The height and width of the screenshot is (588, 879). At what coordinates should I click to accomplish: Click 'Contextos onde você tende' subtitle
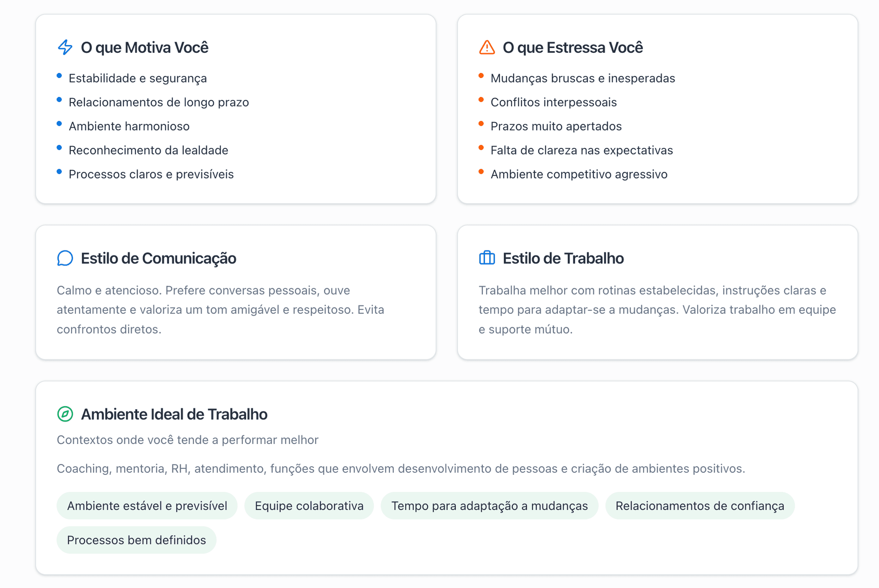(188, 440)
